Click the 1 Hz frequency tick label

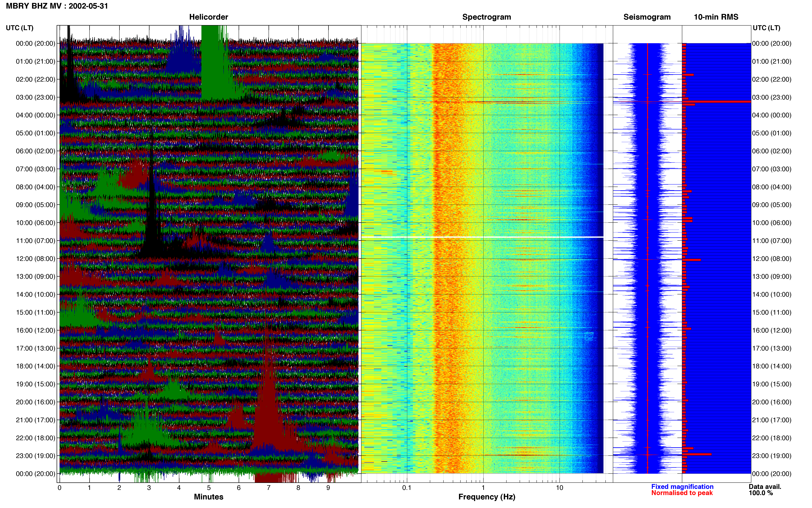coord(483,488)
